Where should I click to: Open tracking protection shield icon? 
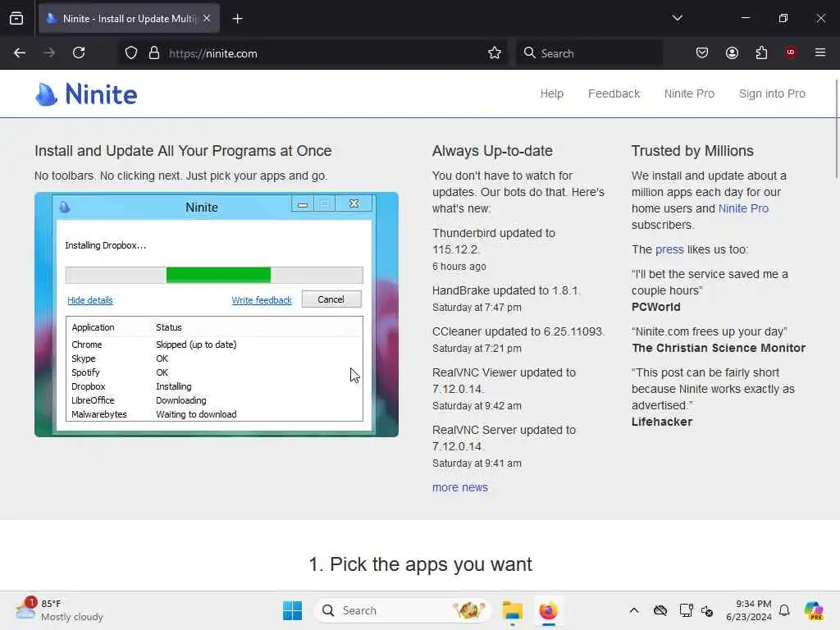131,53
